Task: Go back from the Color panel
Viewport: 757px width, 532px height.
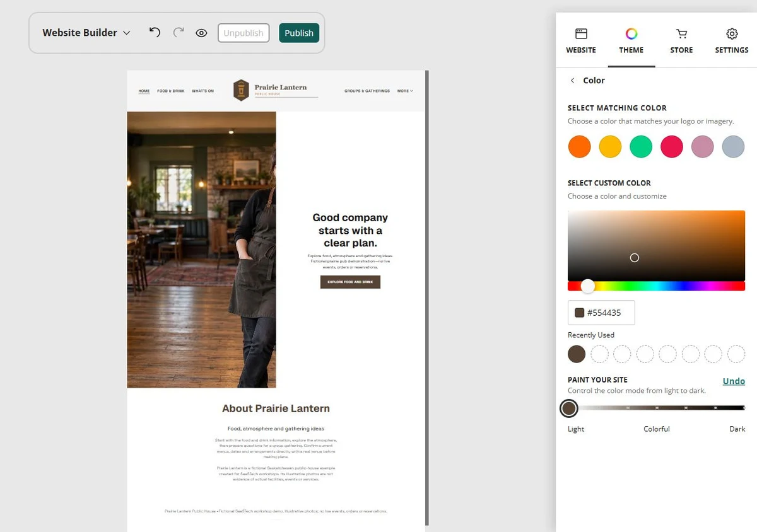Action: [x=573, y=81]
